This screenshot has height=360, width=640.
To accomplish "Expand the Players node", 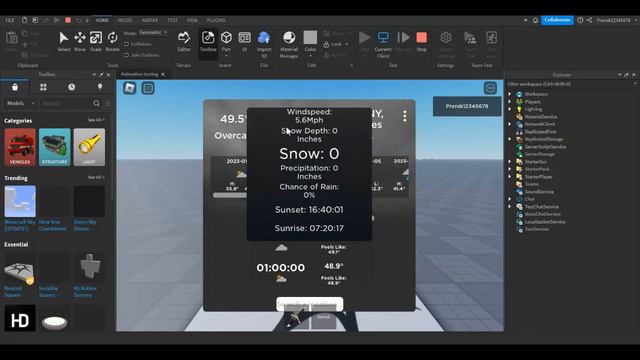I will coord(509,102).
